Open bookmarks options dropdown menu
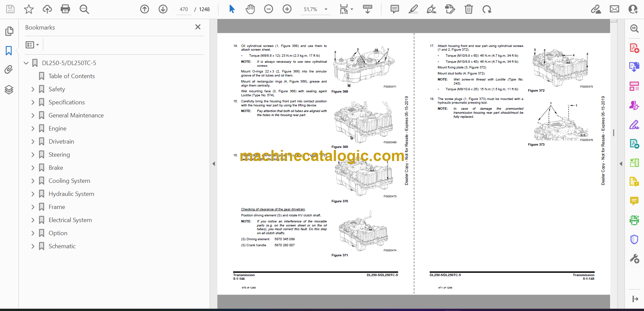Image resolution: width=644 pixels, height=311 pixels. [x=32, y=45]
